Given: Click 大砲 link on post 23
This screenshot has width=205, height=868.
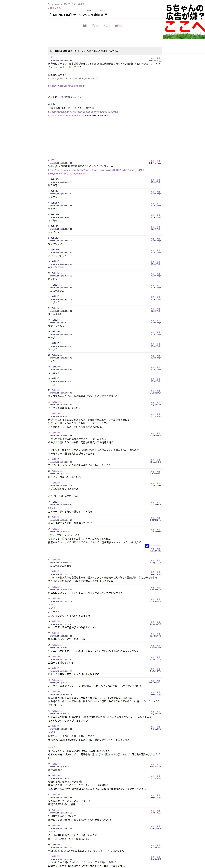Looking at the screenshot, I should click(159, 414).
